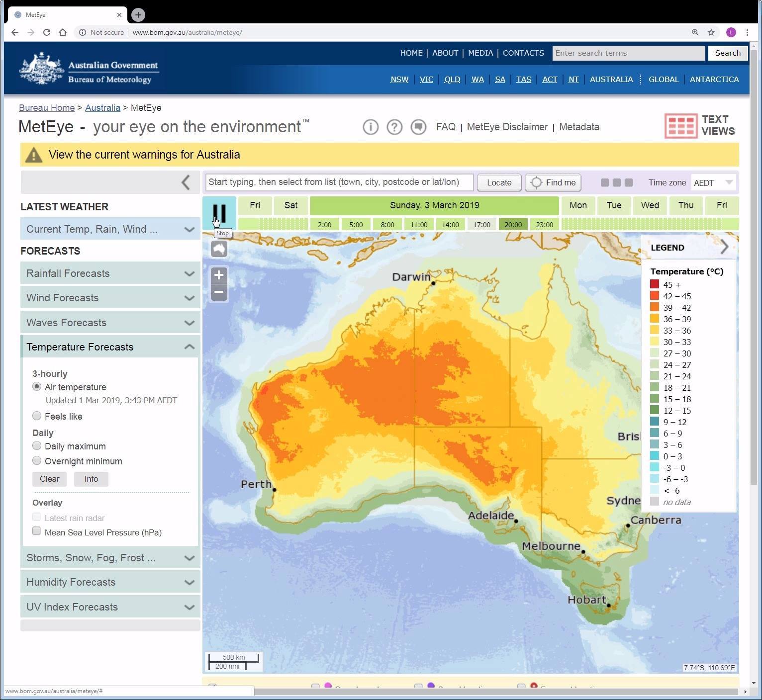Collapse the Temperature Forecasts section
The image size is (762, 700).
110,347
